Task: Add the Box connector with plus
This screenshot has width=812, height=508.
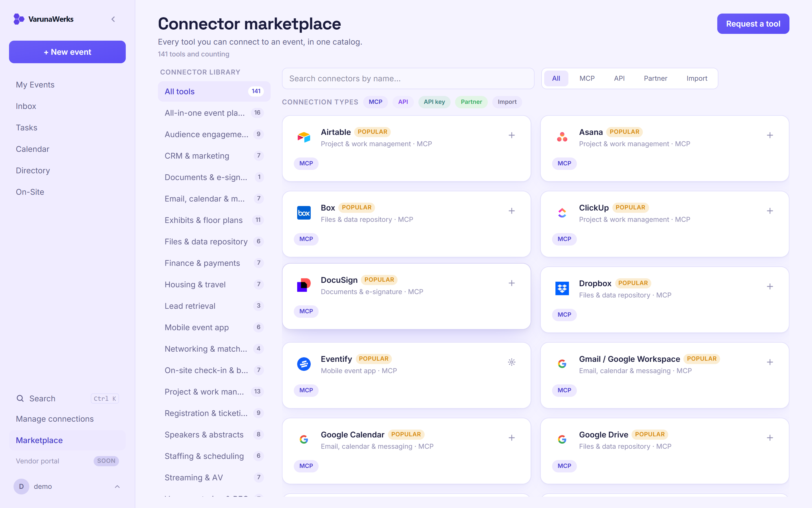Action: pyautogui.click(x=511, y=211)
